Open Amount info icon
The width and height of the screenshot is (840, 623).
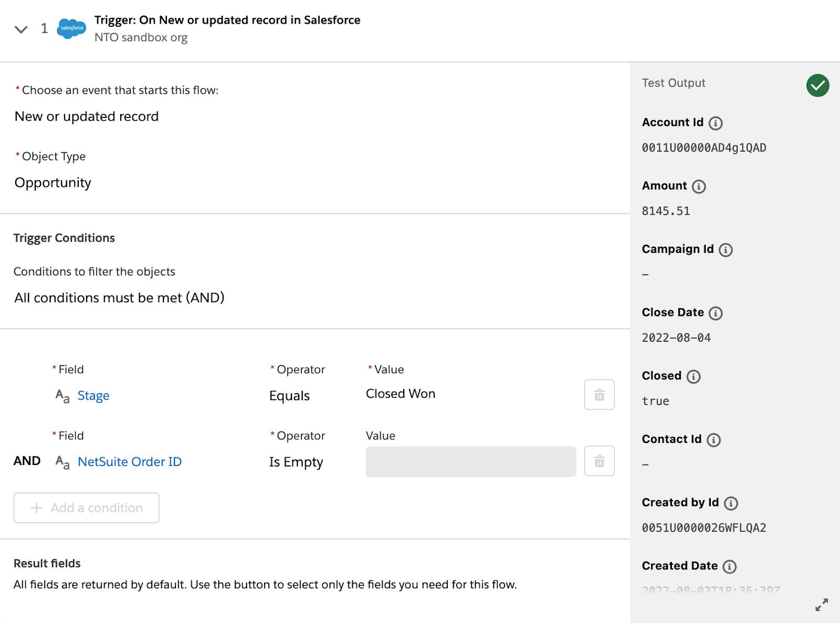click(x=699, y=187)
